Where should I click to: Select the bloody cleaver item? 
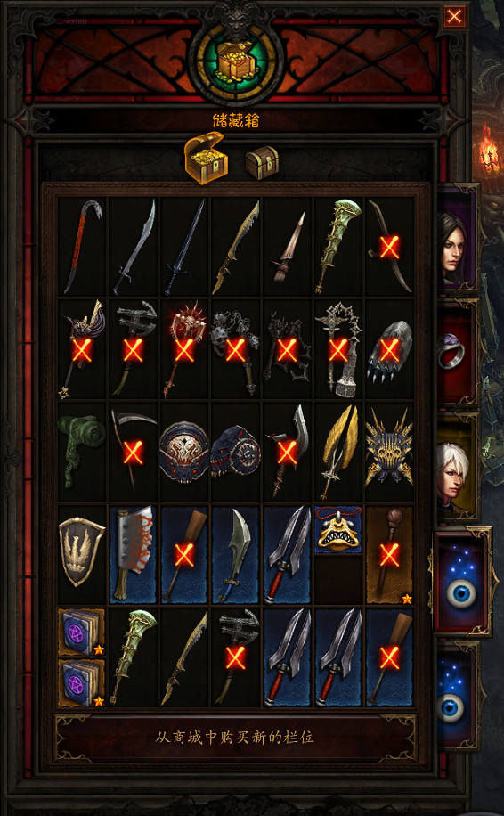pyautogui.click(x=134, y=554)
